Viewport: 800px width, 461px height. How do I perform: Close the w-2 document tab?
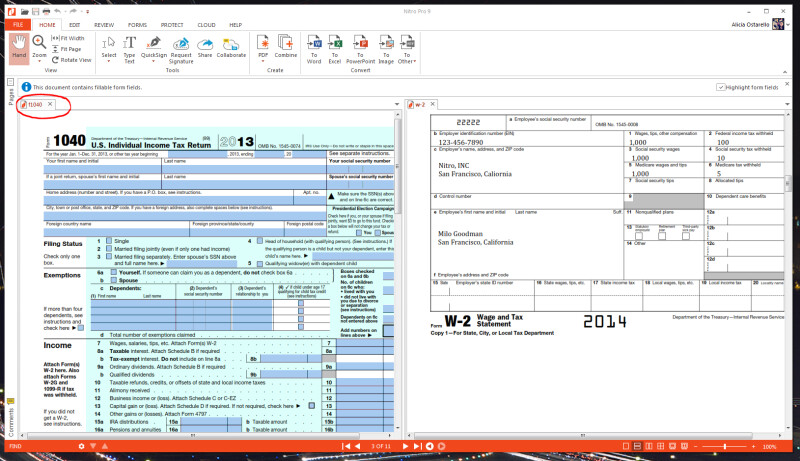click(433, 104)
